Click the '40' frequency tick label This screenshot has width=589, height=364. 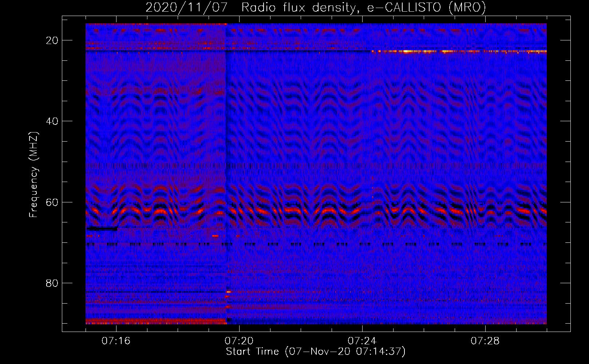[52, 121]
